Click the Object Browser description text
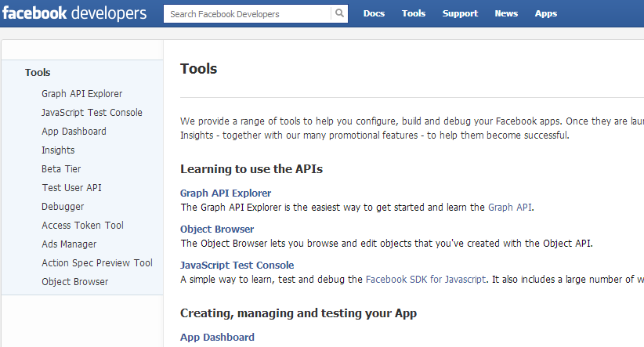The width and height of the screenshot is (644, 347). 386,244
